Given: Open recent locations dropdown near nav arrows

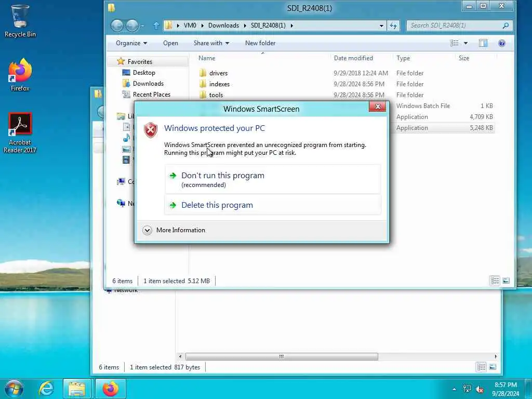Looking at the screenshot, I should [x=142, y=26].
